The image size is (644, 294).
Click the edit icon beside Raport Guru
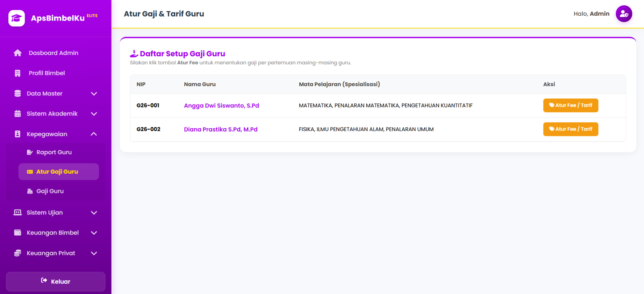(30, 152)
